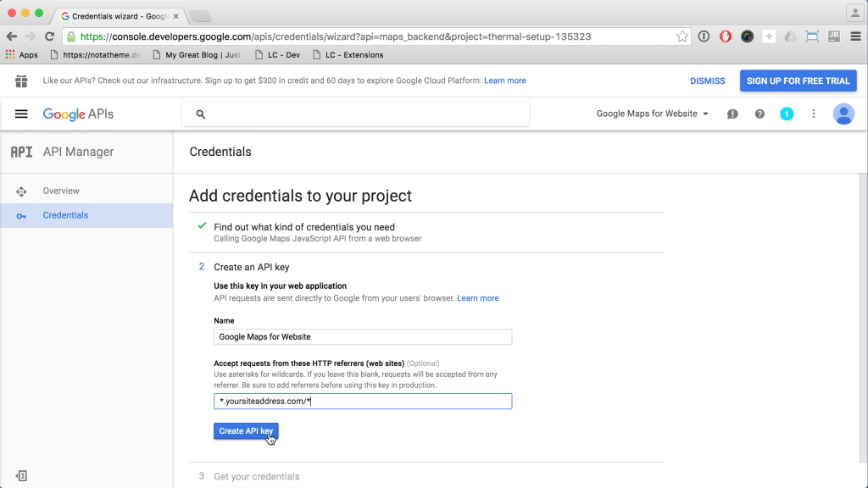Bookmark page with star icon
Image resolution: width=868 pixels, height=488 pixels.
coord(682,36)
